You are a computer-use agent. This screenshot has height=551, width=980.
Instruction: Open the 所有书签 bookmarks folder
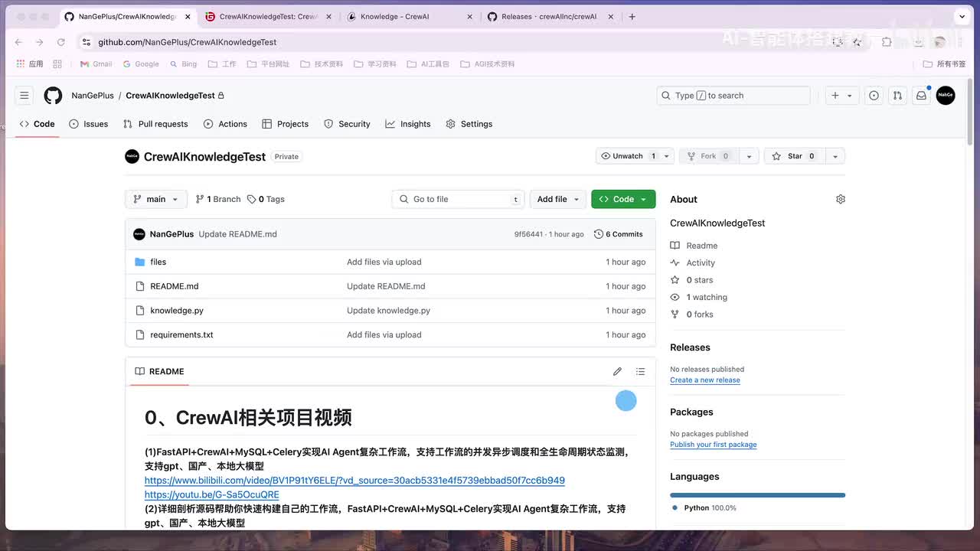[x=944, y=64]
